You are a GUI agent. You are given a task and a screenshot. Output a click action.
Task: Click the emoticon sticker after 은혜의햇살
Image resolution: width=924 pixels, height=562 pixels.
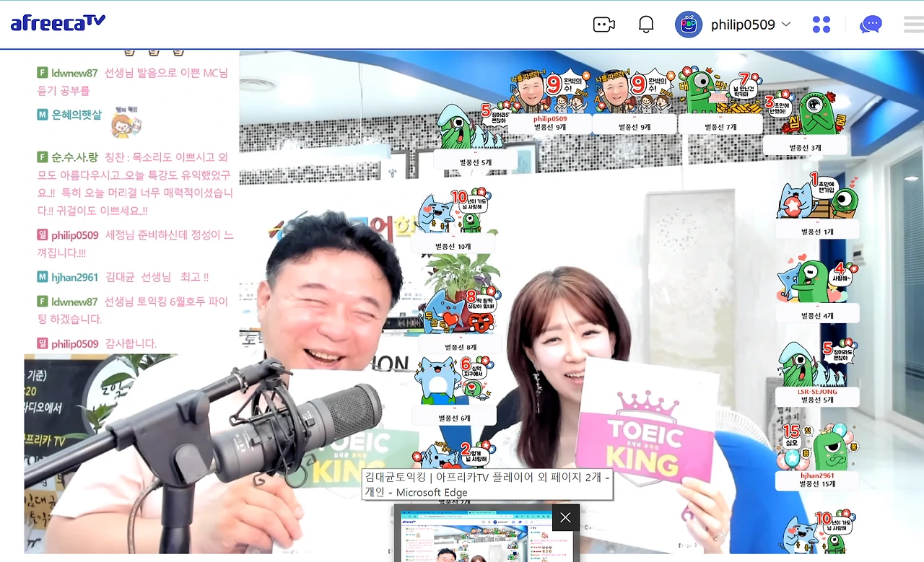[126, 121]
